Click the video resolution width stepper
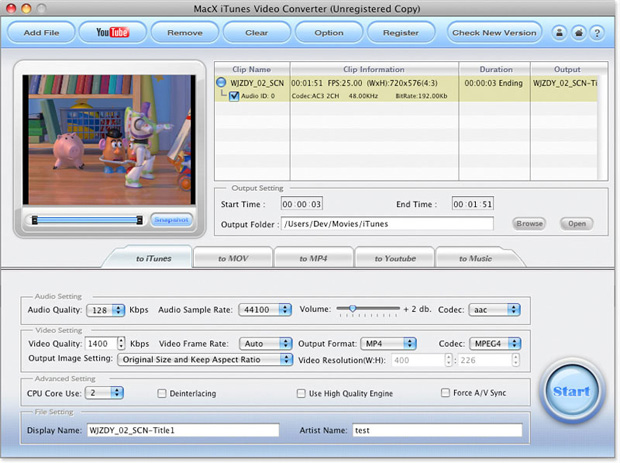620x463 pixels. click(x=448, y=360)
